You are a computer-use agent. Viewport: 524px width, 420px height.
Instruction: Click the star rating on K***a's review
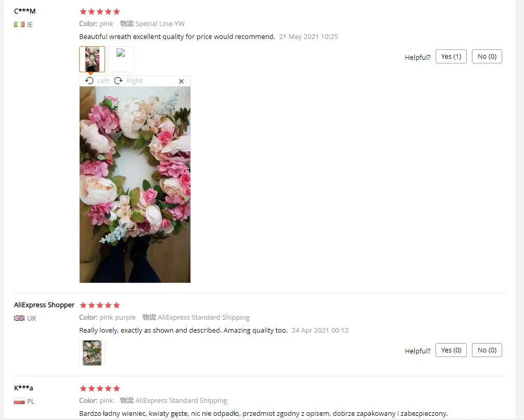(x=99, y=388)
